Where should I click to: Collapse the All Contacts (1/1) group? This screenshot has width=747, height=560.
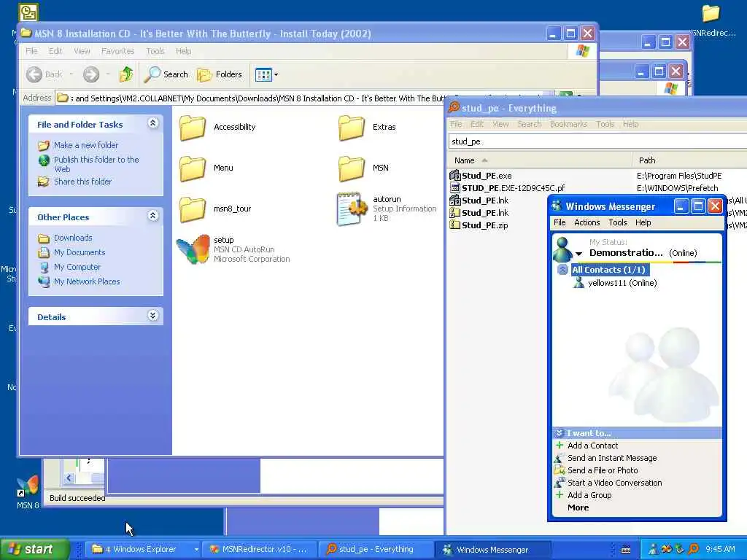[x=562, y=270]
